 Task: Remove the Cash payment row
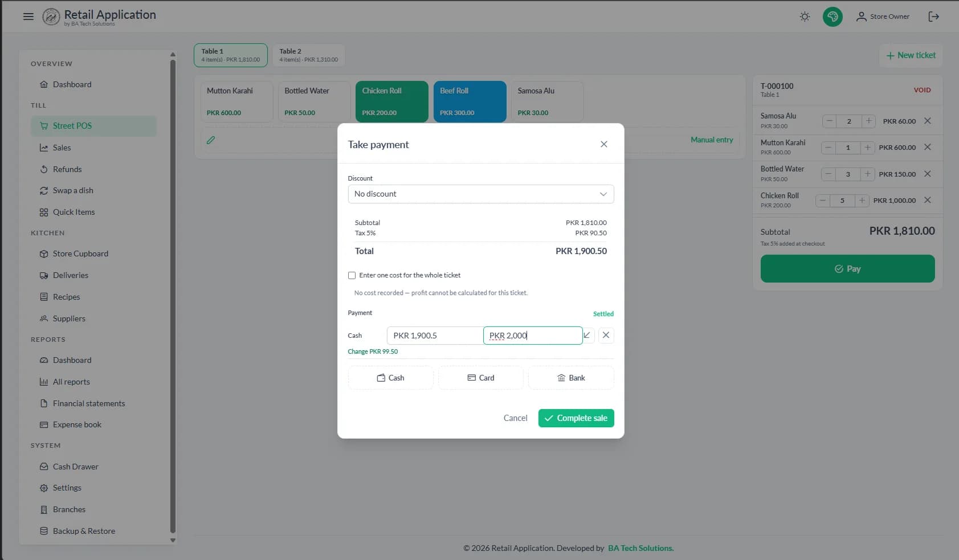tap(606, 335)
